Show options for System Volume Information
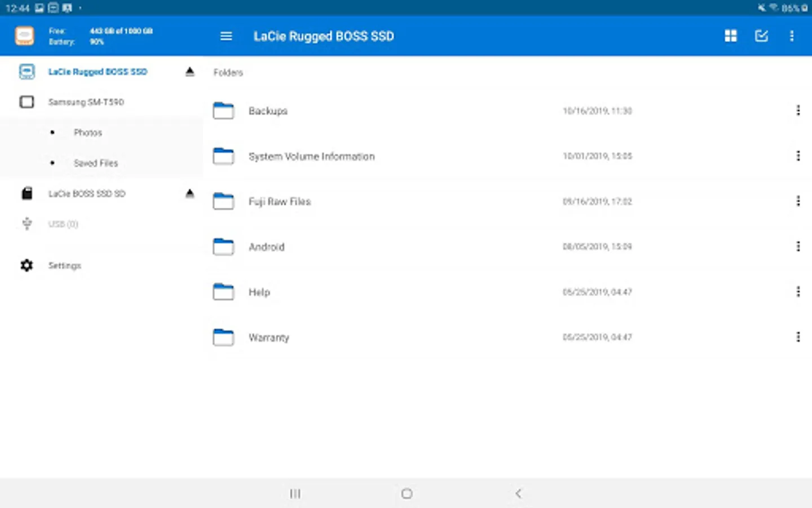 pos(798,156)
